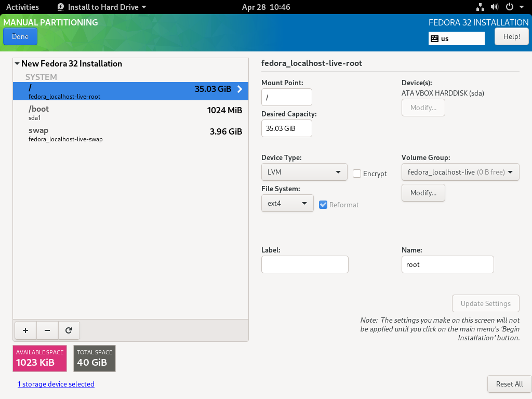Click the 1024 MiB size of /boot
Screen dimensions: 532x399
pos(224,110)
